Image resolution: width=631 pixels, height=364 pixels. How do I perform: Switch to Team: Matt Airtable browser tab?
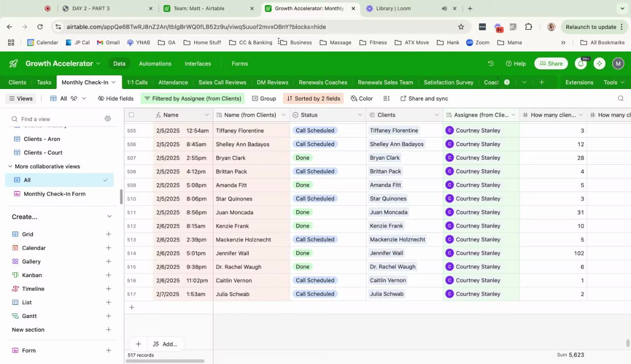pos(208,9)
